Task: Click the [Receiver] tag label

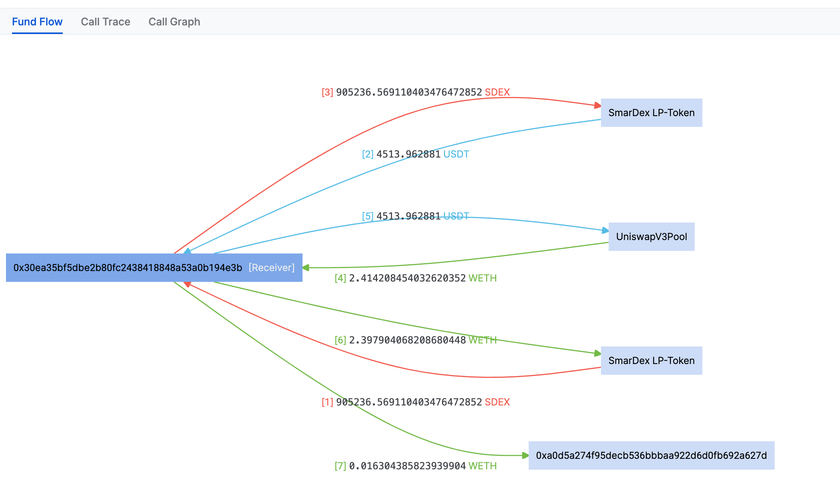Action: [x=272, y=268]
